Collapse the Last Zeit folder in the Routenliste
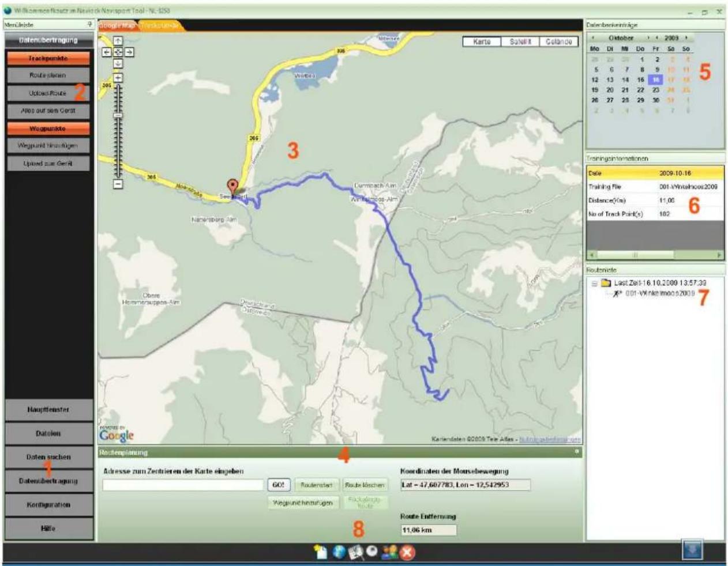Image resolution: width=728 pixels, height=566 pixels. pyautogui.click(x=595, y=284)
